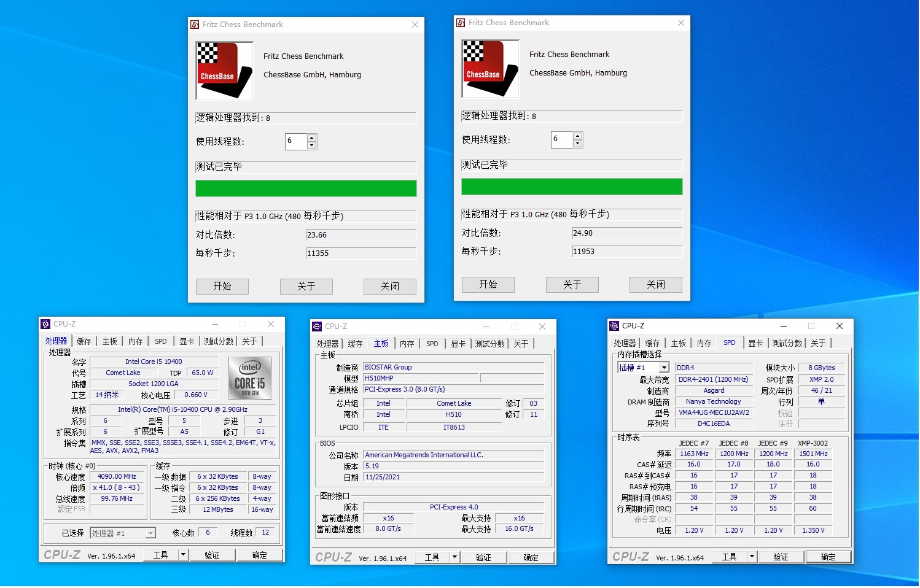Click 确定 button in left CPU-Z

click(x=260, y=555)
